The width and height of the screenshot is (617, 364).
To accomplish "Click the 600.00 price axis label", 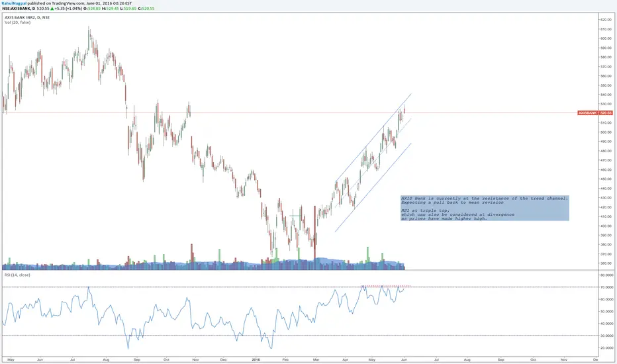I will click(606, 38).
